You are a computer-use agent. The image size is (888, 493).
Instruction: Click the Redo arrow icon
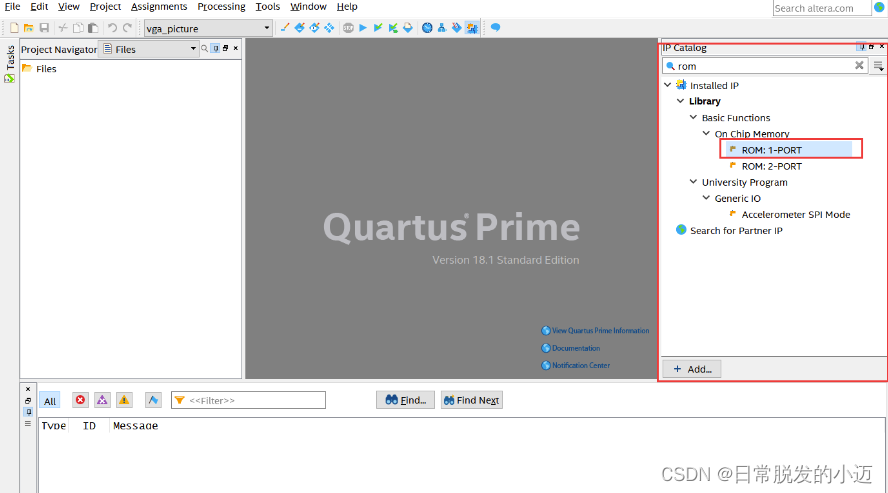(127, 28)
